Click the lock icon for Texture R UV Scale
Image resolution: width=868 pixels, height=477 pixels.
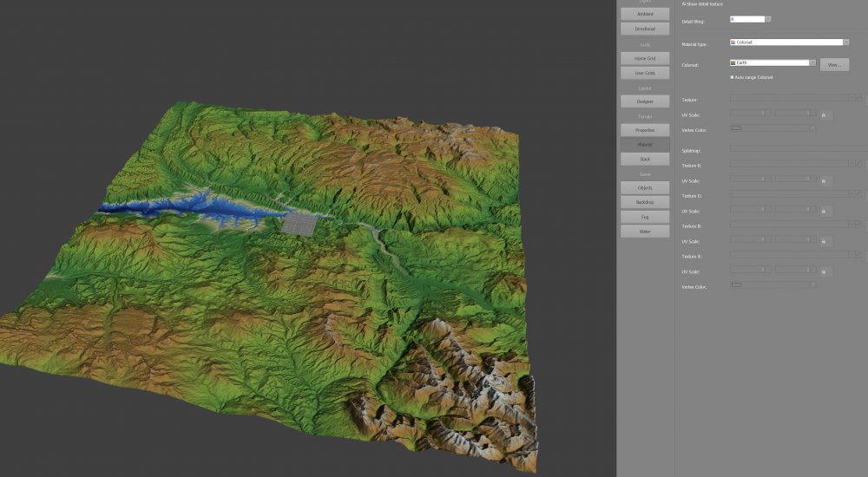tap(823, 181)
